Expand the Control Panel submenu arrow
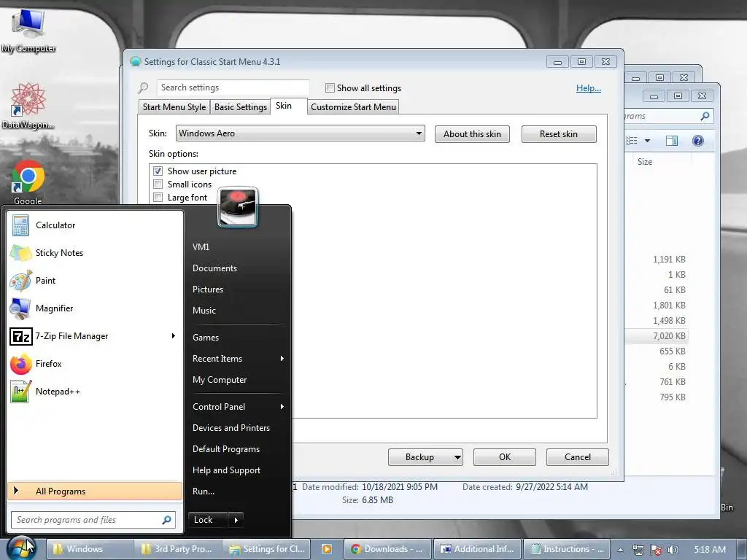The width and height of the screenshot is (747, 560). (282, 407)
